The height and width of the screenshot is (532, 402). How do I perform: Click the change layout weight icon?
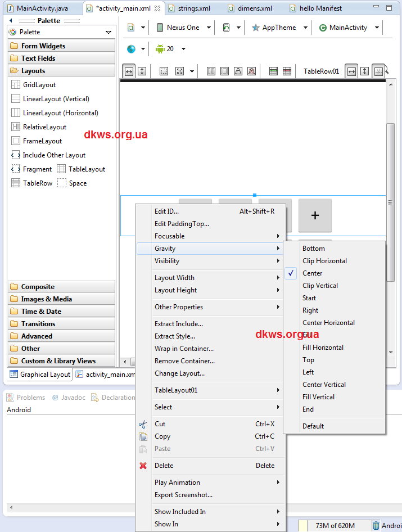point(238,71)
